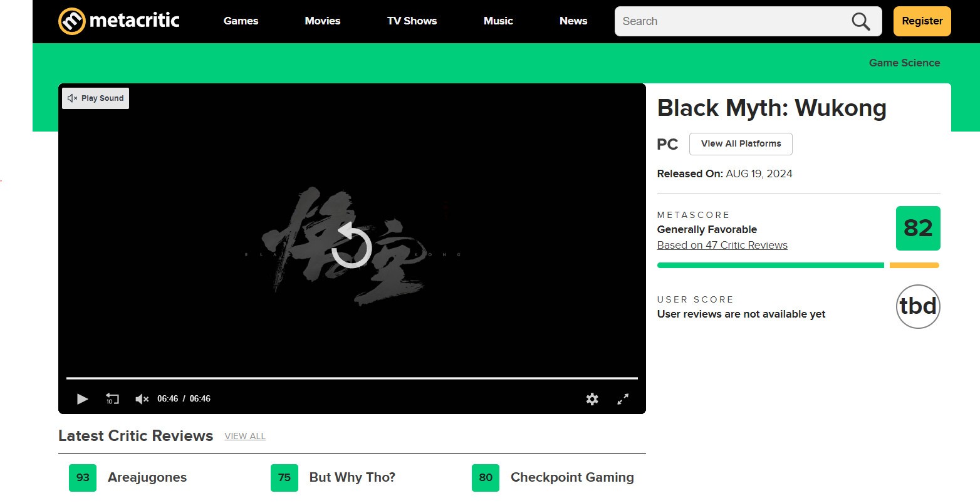Click the Metacritic logo
The height and width of the screenshot is (503, 980).
[x=119, y=21]
